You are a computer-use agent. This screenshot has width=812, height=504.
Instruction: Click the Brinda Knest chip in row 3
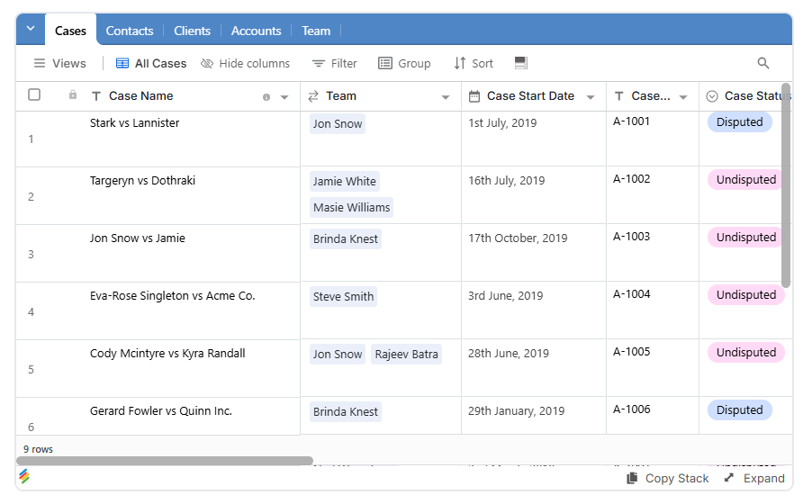coord(346,238)
